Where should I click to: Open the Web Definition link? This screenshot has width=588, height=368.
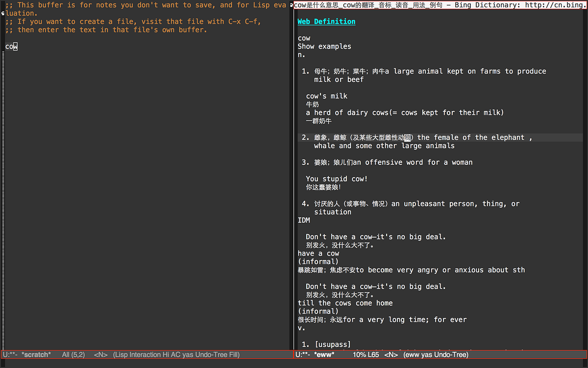pos(326,22)
